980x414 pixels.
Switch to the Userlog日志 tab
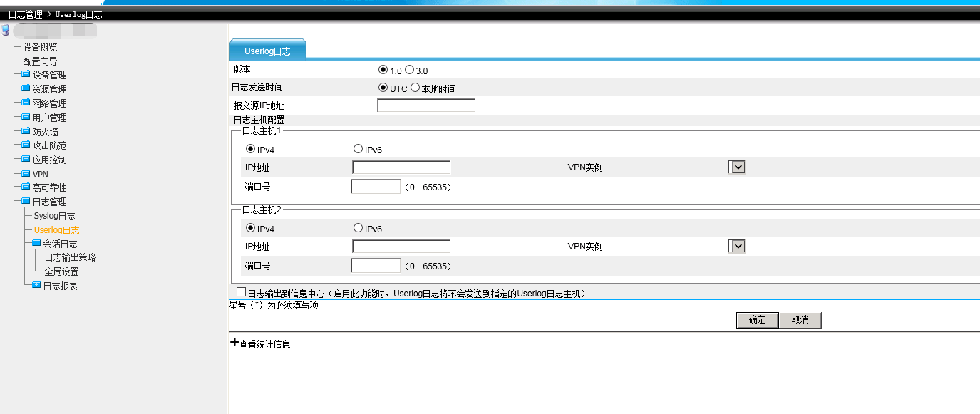point(267,51)
